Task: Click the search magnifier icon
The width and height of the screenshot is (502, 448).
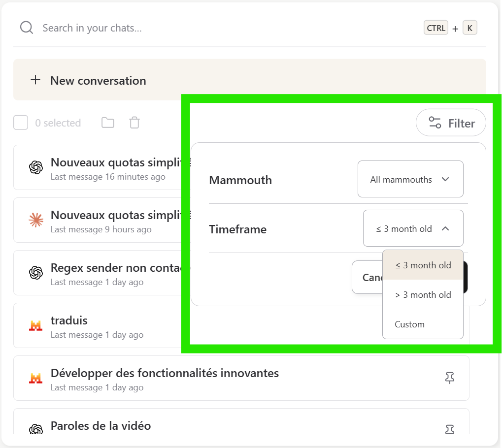Action: coord(26,27)
